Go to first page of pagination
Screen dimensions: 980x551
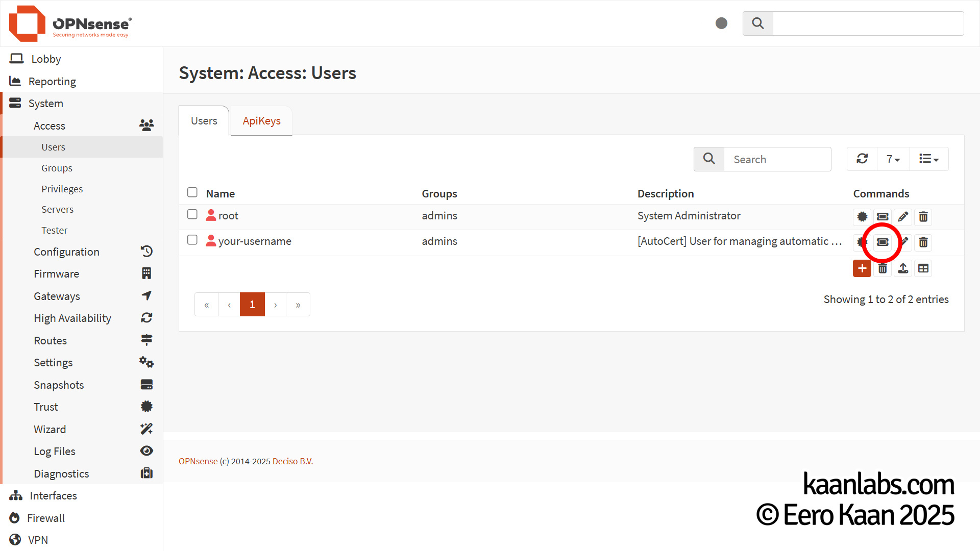point(207,305)
